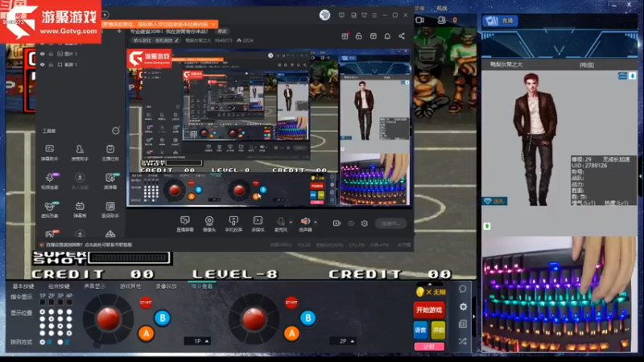The image size is (644, 362).
Task: Click the red 开始游戏 button
Action: (x=429, y=310)
